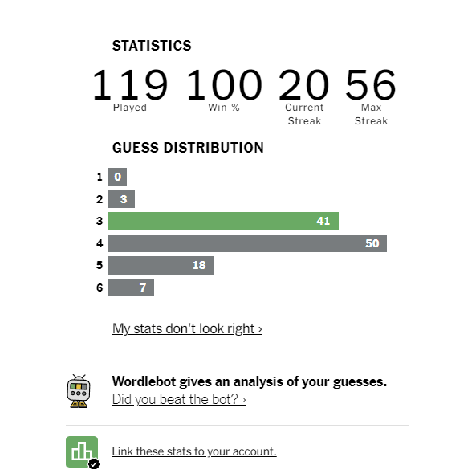Click "Link these stats to your account"
476x469 pixels.
pyautogui.click(x=194, y=451)
